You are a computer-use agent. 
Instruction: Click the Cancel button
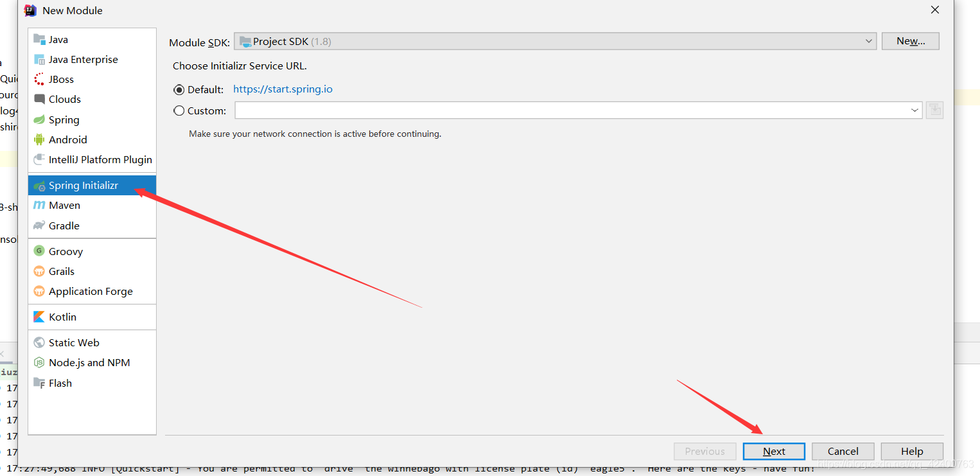point(843,451)
